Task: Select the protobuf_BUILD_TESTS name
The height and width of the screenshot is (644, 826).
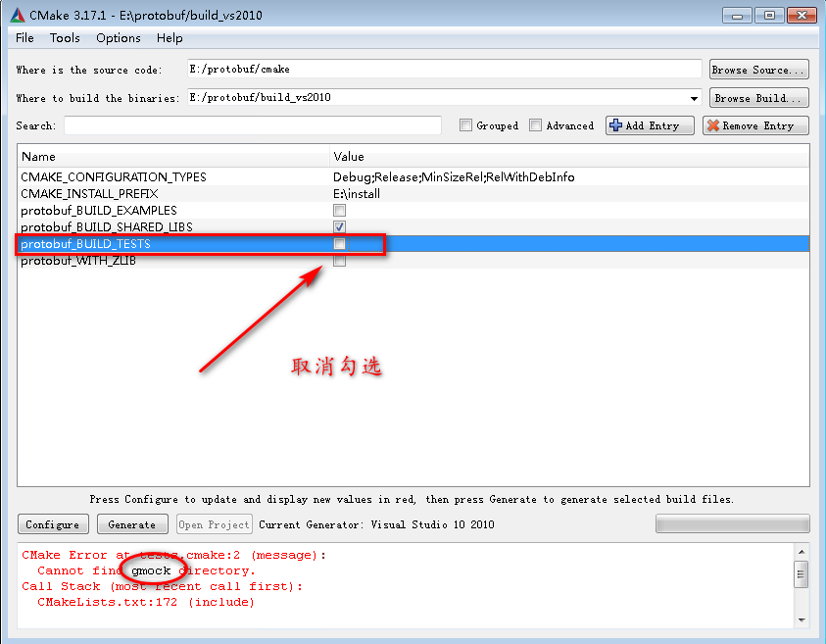Action: (85, 244)
